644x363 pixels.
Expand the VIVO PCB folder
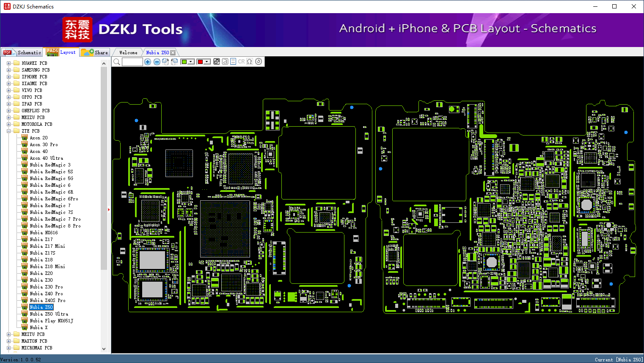coord(8,90)
